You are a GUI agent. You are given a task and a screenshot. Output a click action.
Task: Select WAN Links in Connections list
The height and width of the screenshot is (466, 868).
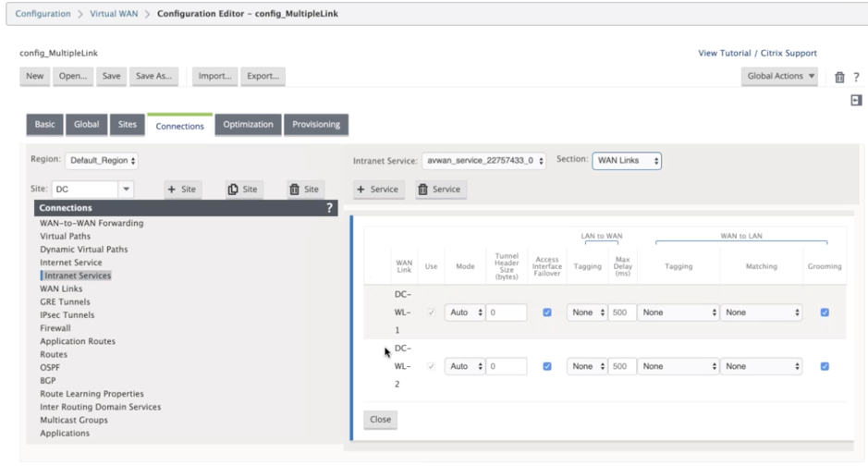(x=61, y=288)
